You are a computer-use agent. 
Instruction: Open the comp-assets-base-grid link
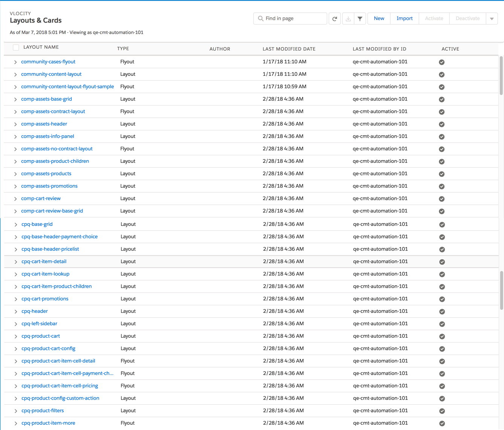(x=46, y=99)
